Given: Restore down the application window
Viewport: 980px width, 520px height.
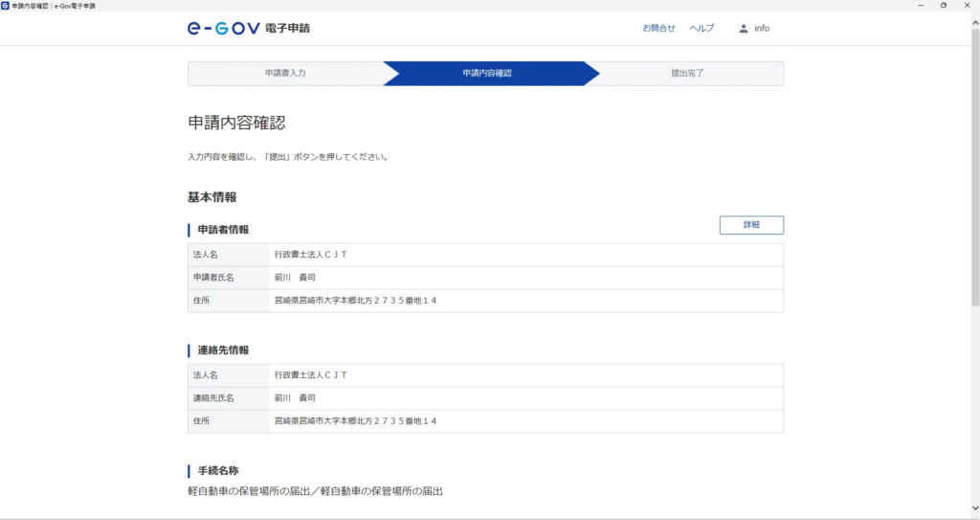Looking at the screenshot, I should 943,6.
